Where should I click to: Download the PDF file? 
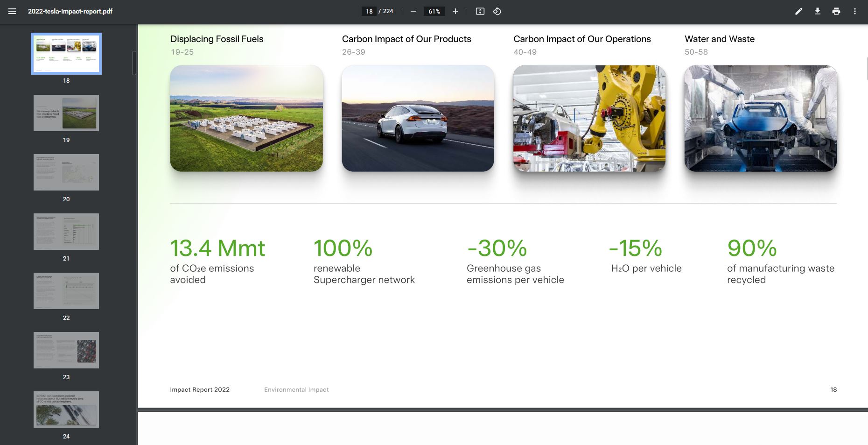(818, 11)
